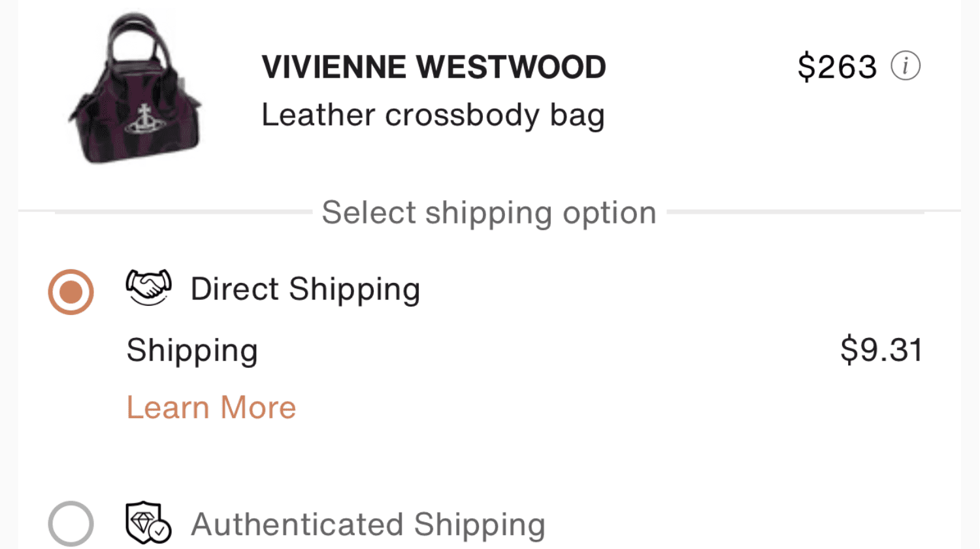
Task: Click the orb logo on the bag photo
Action: point(143,119)
